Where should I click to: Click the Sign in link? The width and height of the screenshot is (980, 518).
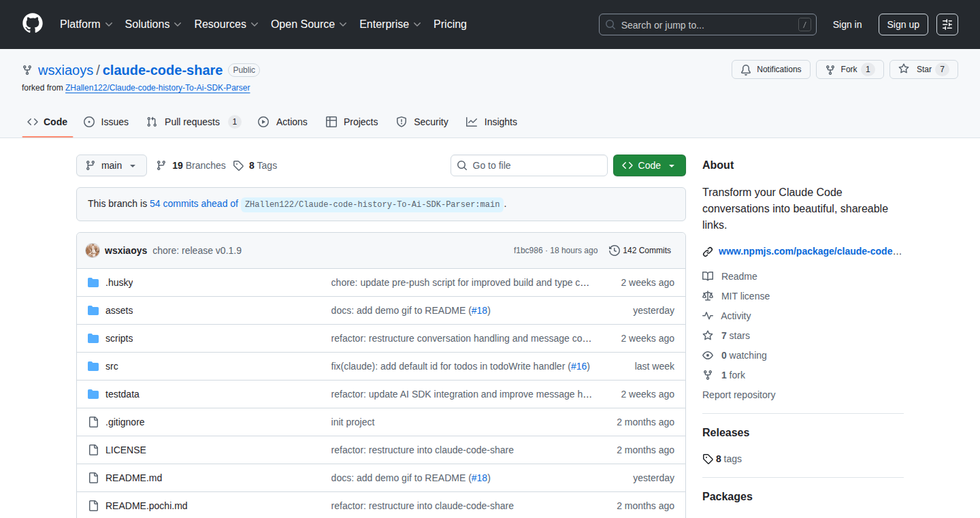point(847,25)
